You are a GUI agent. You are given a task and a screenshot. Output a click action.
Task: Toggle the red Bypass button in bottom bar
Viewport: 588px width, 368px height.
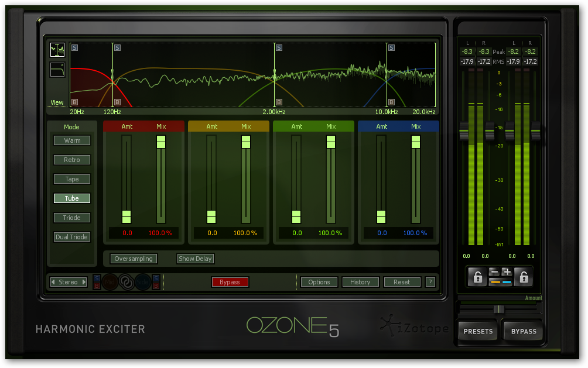pyautogui.click(x=230, y=282)
